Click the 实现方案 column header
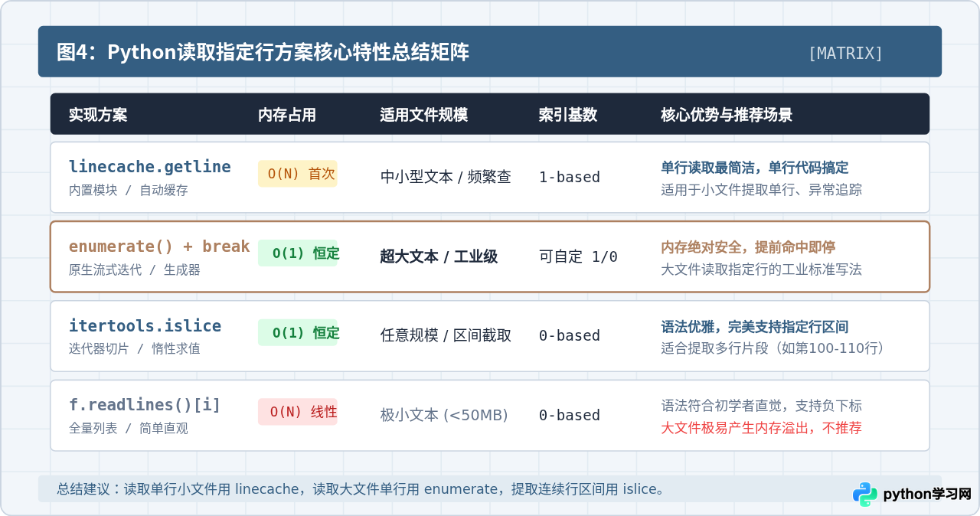980x516 pixels. pyautogui.click(x=98, y=115)
